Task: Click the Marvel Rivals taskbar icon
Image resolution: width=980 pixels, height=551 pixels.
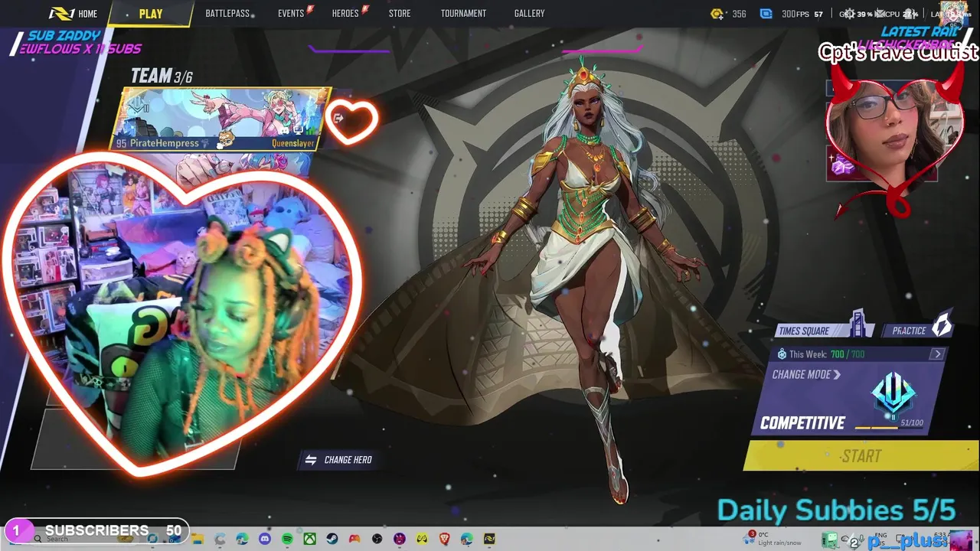Action: (489, 539)
